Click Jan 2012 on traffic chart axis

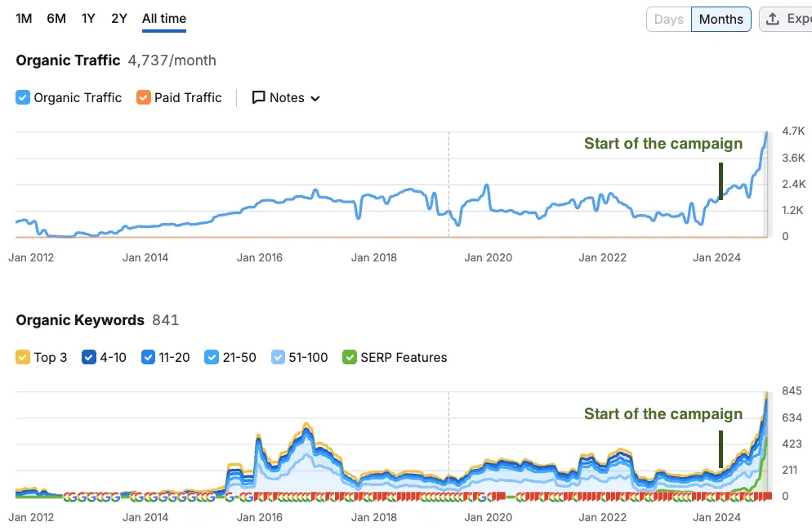click(x=31, y=257)
